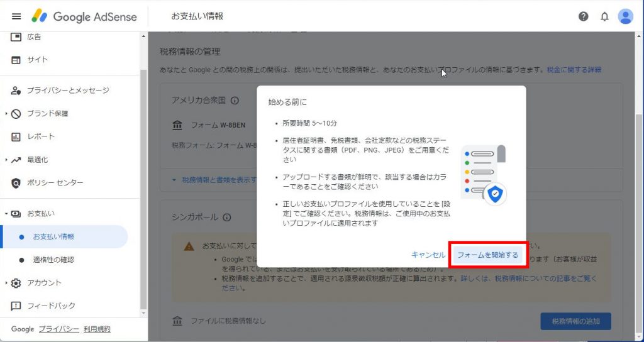Click the ポリシー センター shield icon
This screenshot has width=644, height=342.
16,183
